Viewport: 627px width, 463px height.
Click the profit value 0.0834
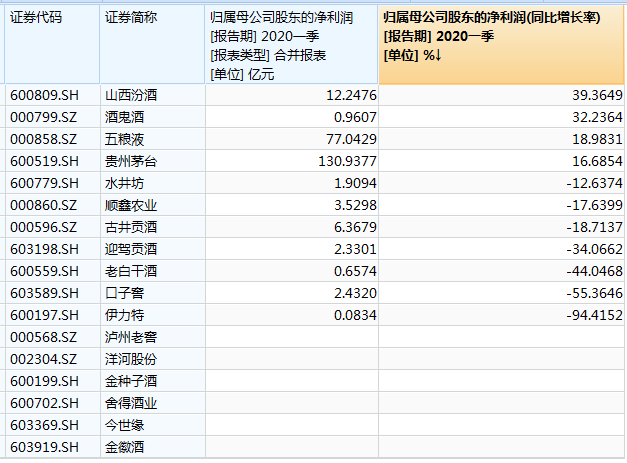tap(355, 315)
